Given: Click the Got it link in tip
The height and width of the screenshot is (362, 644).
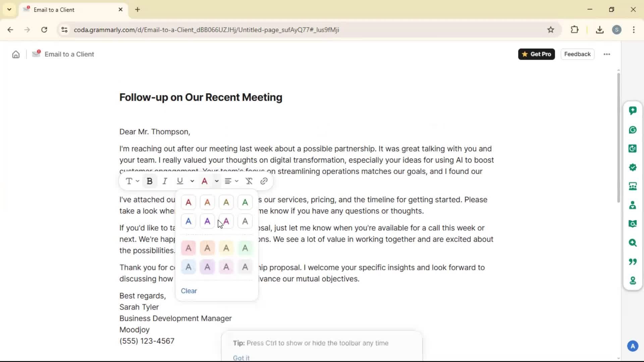Looking at the screenshot, I should (x=241, y=358).
